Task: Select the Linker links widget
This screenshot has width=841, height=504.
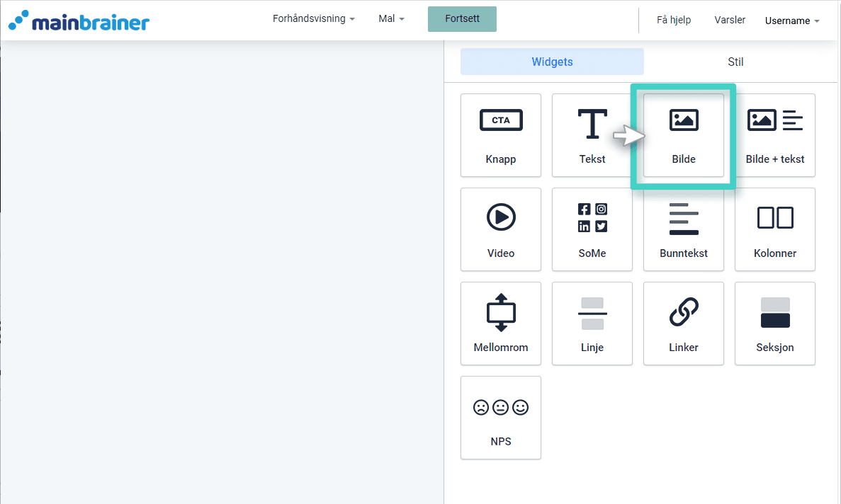Action: pos(683,323)
